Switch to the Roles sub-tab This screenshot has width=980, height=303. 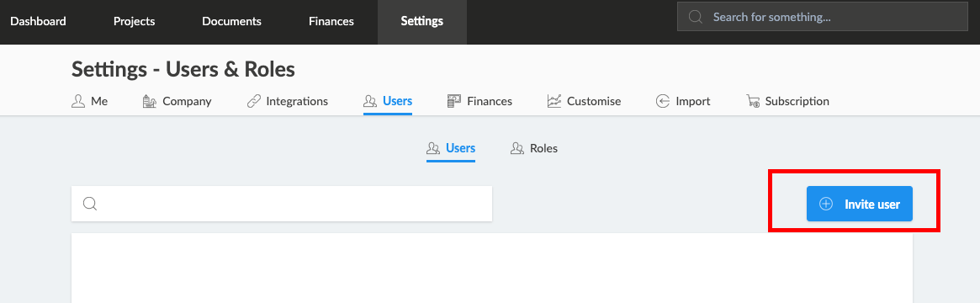[x=534, y=149]
